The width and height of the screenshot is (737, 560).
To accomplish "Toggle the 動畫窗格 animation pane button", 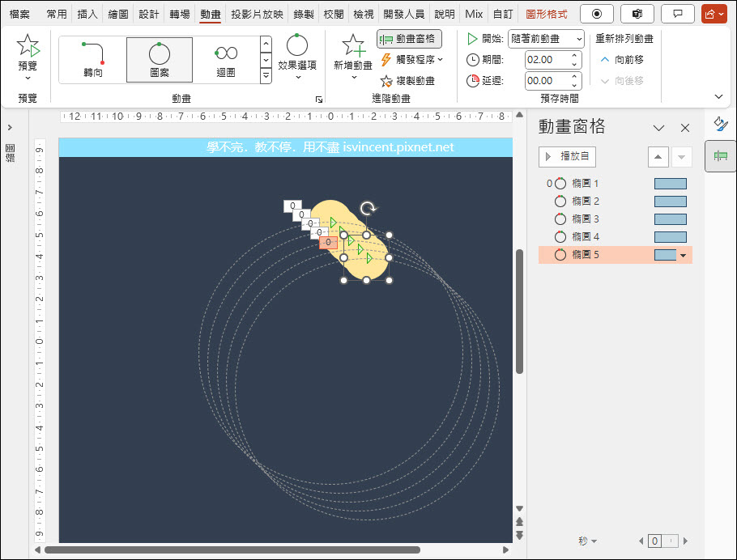I will tap(409, 39).
